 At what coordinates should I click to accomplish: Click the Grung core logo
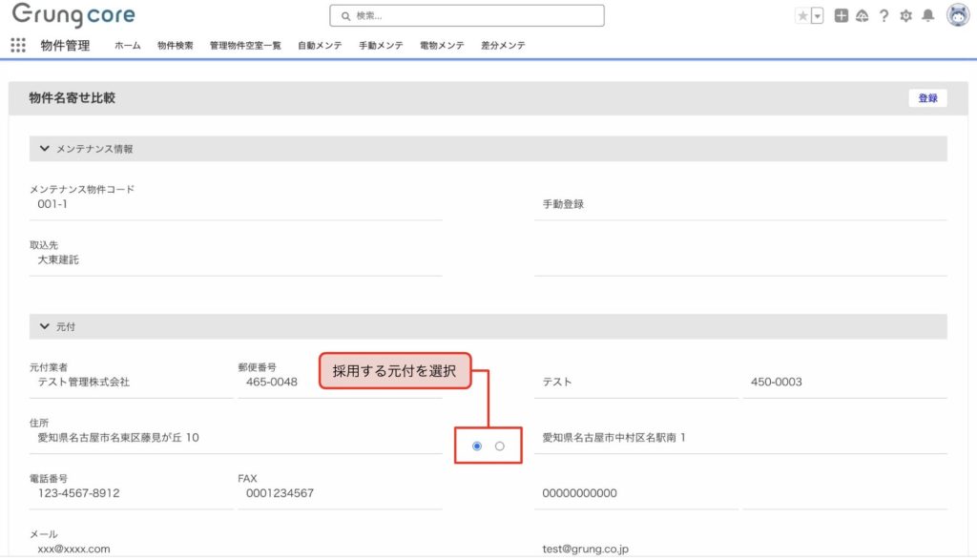73,16
